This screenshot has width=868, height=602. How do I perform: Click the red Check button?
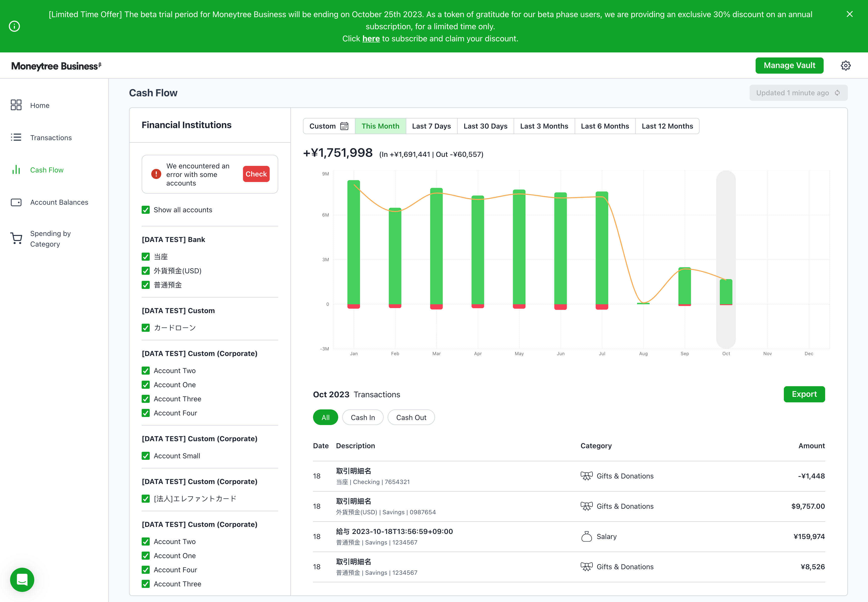(x=256, y=174)
